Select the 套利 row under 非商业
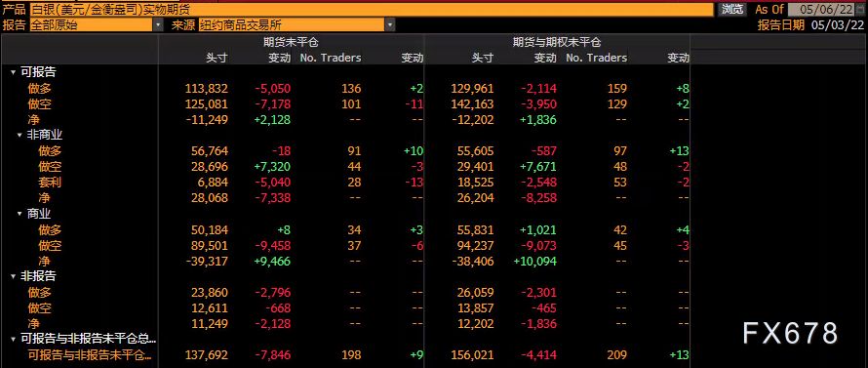 click(x=50, y=183)
